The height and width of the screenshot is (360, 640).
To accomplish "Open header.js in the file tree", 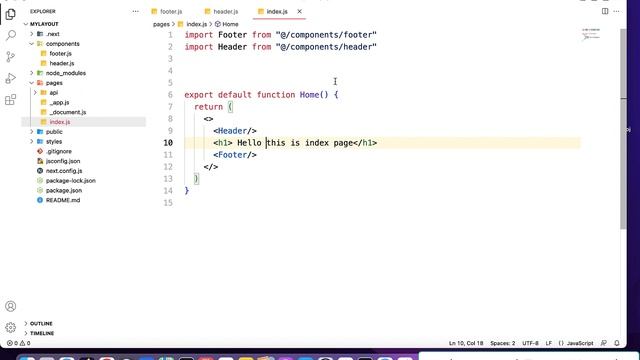I will [x=62, y=63].
